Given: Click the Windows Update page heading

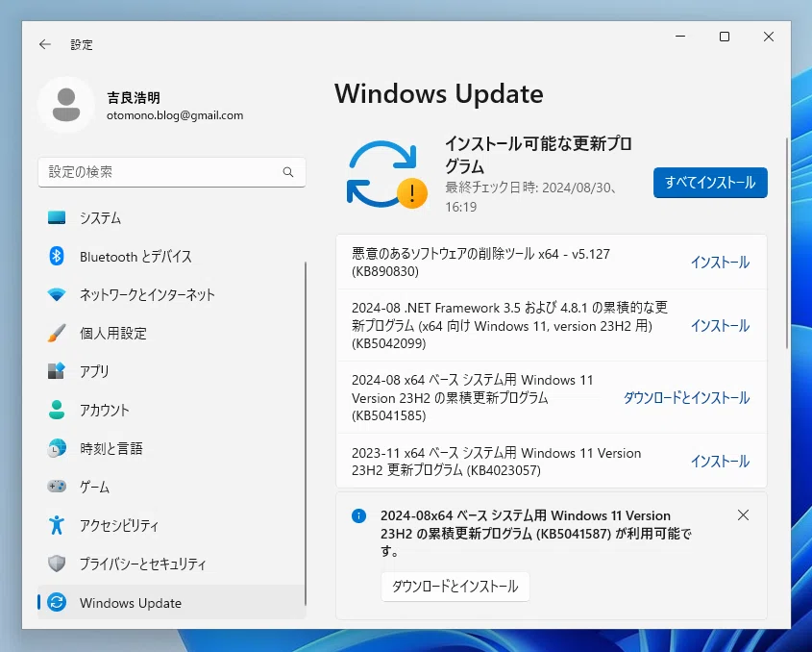Looking at the screenshot, I should 438,94.
